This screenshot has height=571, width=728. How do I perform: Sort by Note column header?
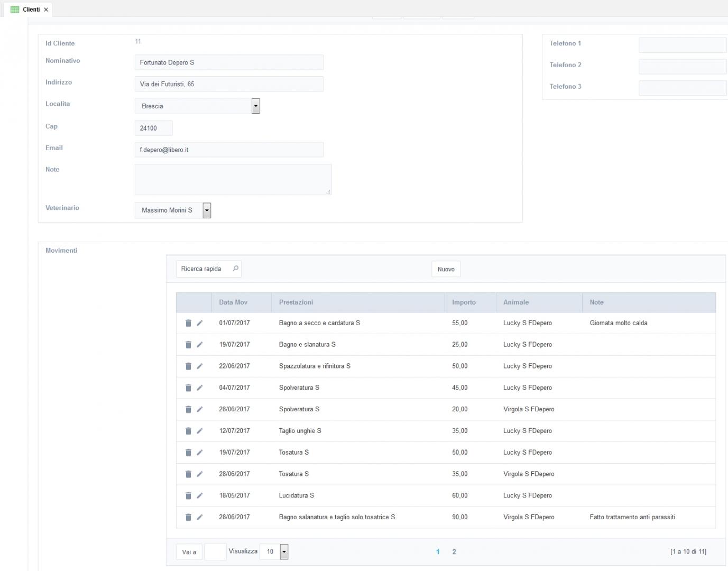[x=649, y=302]
